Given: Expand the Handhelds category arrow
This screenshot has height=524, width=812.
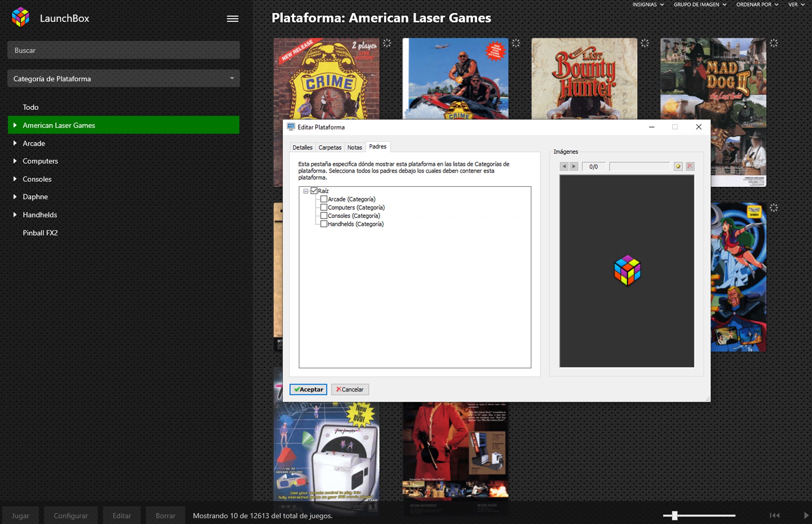Looking at the screenshot, I should [15, 215].
